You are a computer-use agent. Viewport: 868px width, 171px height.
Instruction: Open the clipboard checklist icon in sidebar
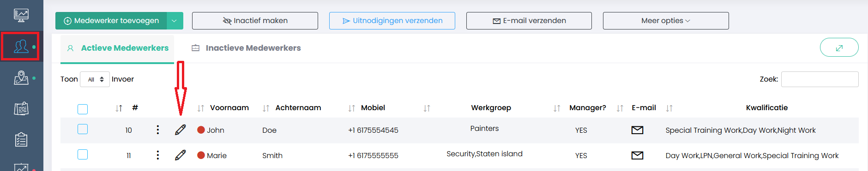point(21,140)
